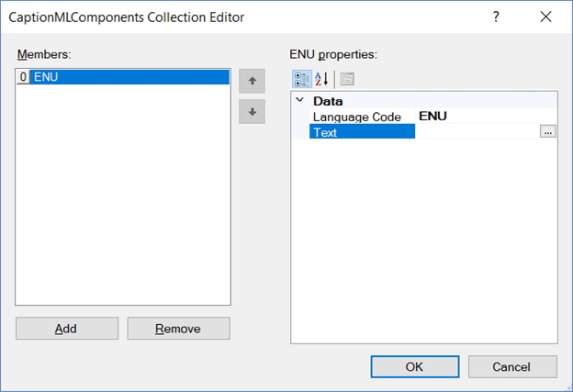Move selected member down with arrow button

[x=253, y=111]
